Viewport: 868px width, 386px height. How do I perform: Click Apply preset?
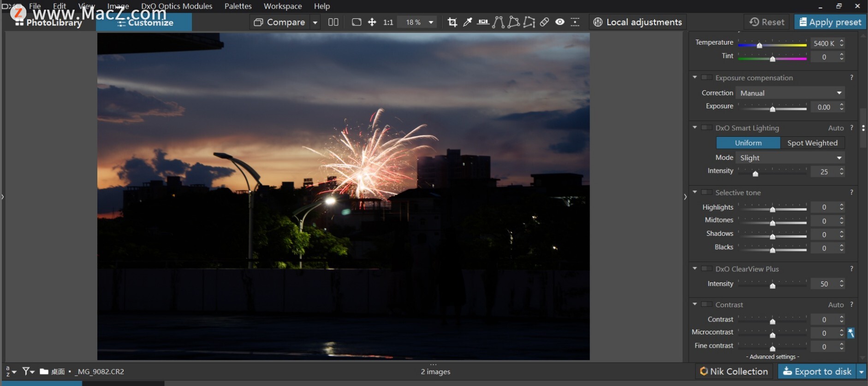830,22
